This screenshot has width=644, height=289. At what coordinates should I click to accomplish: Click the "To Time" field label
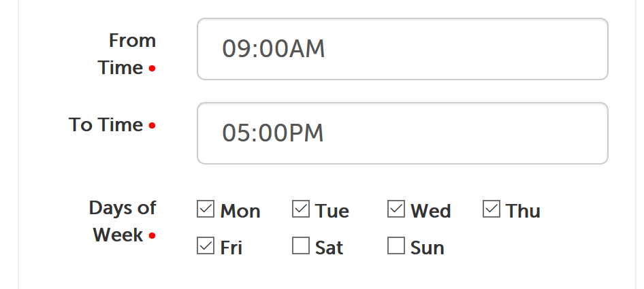[106, 125]
